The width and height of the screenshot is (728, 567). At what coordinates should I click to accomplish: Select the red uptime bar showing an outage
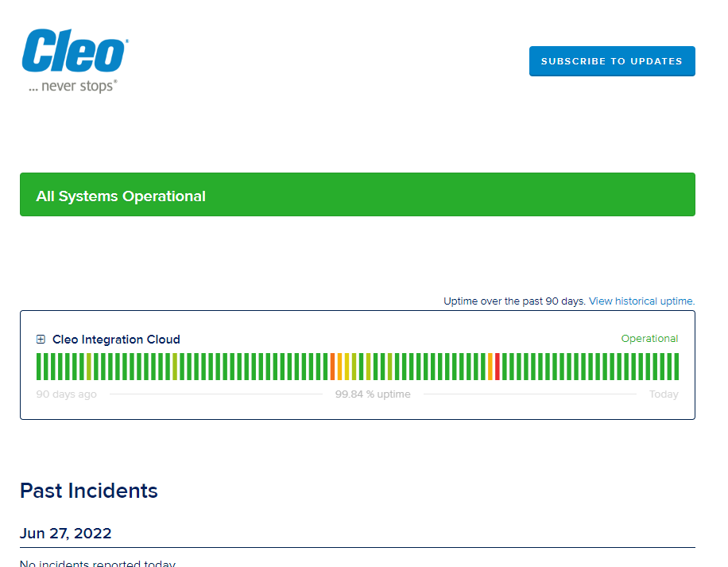tap(498, 367)
